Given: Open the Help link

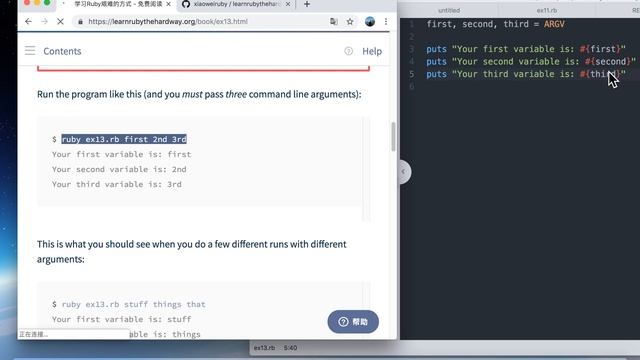Looking at the screenshot, I should (372, 51).
